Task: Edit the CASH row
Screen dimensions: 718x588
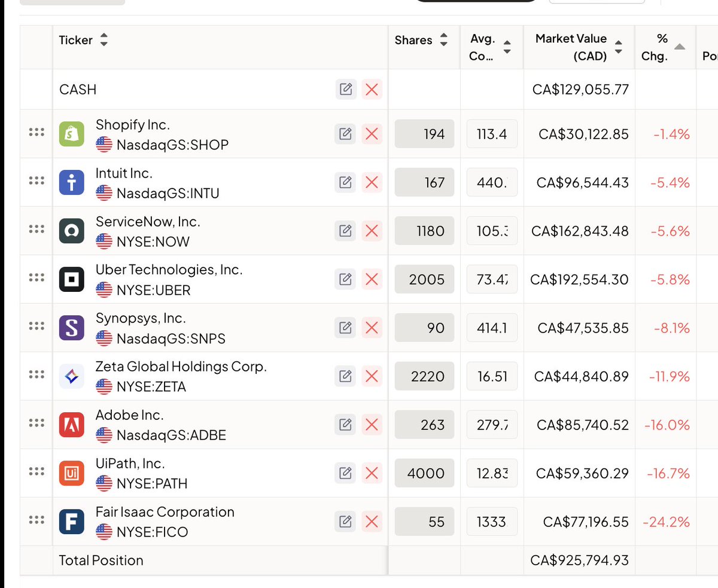Action: tap(345, 90)
